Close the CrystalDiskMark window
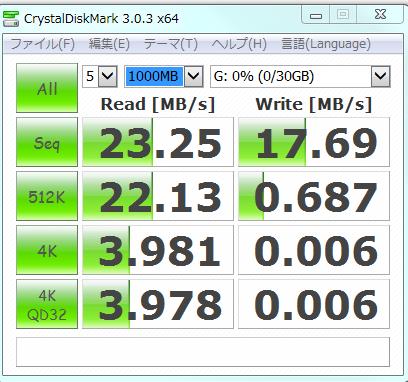 click(x=380, y=15)
